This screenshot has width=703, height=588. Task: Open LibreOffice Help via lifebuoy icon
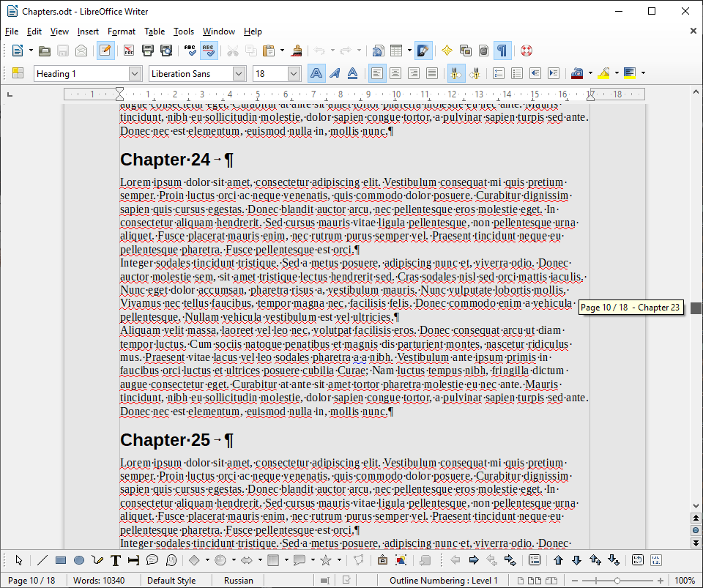click(525, 51)
